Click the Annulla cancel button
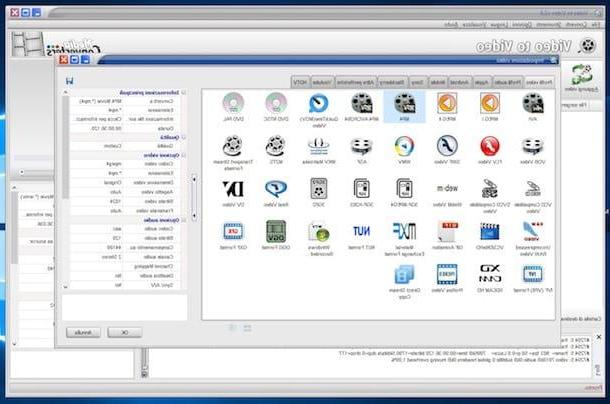The width and height of the screenshot is (610, 404). pyautogui.click(x=83, y=332)
